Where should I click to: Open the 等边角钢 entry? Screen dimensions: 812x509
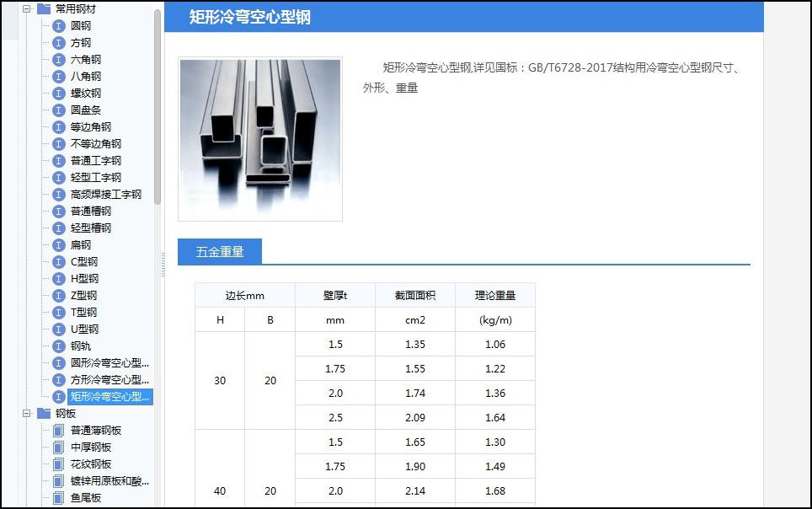pyautogui.click(x=91, y=127)
